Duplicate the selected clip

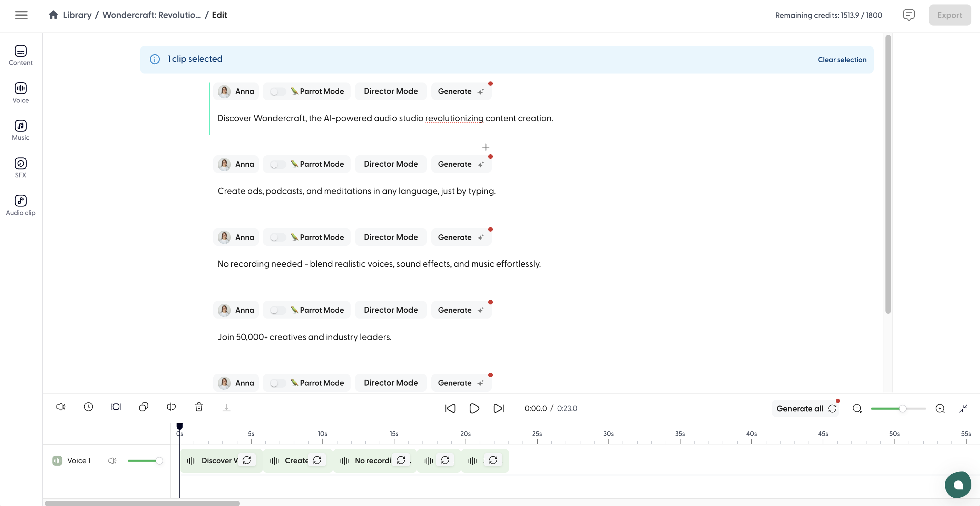144,407
